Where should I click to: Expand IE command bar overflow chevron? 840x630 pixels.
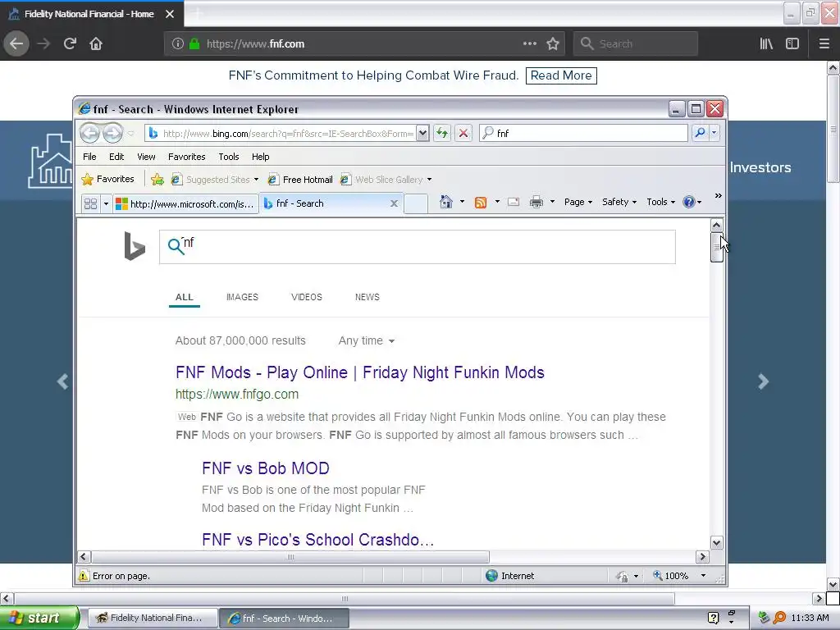coord(718,196)
